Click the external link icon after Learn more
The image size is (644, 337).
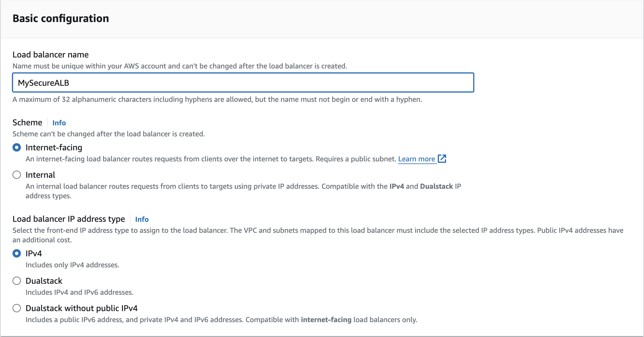442,159
